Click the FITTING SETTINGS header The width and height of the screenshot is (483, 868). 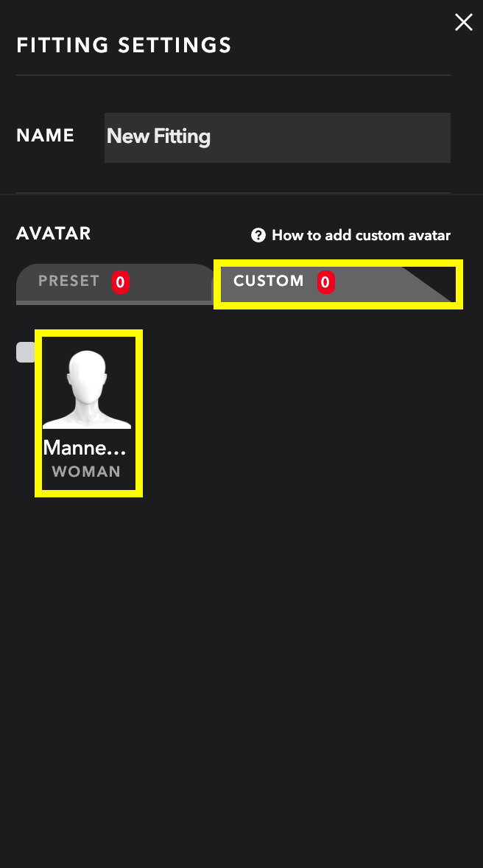123,45
